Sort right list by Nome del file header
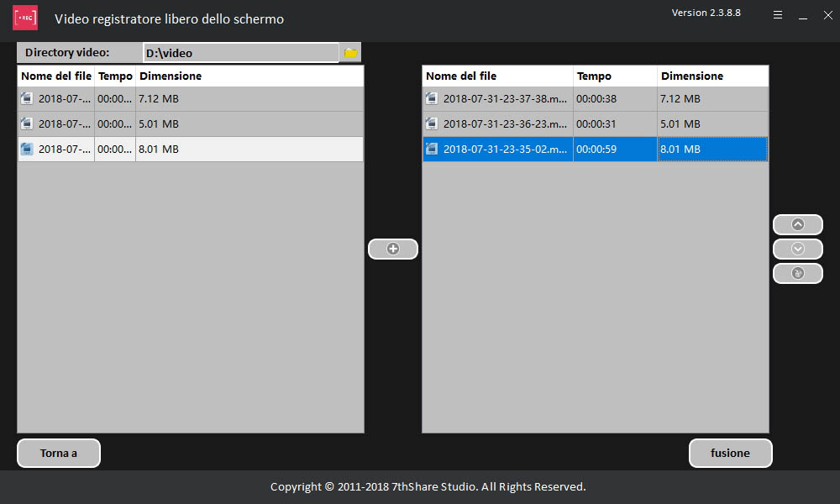 coord(497,76)
